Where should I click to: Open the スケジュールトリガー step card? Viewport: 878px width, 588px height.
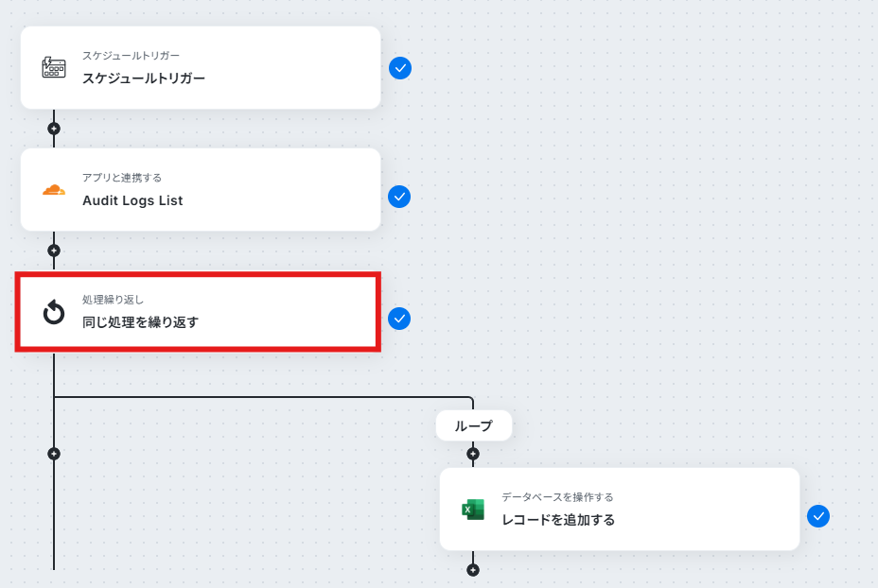pyautogui.click(x=201, y=68)
